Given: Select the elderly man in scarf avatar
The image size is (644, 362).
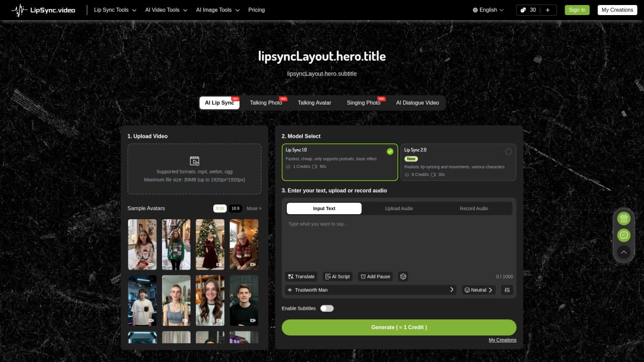Looking at the screenshot, I should coord(244,244).
